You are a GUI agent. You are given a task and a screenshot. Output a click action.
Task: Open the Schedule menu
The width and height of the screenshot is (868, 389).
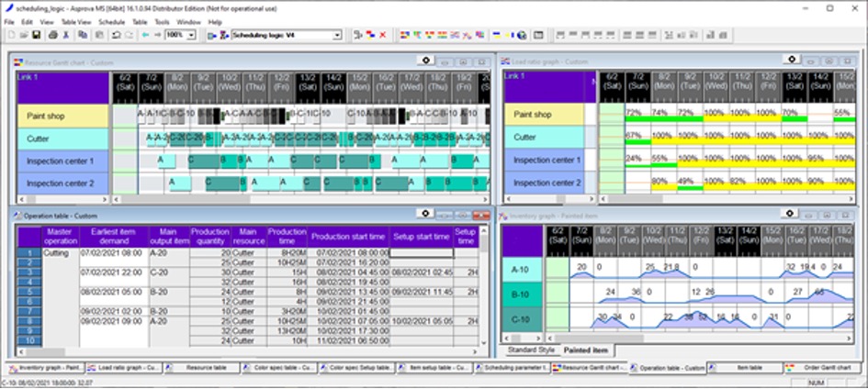pyautogui.click(x=111, y=21)
